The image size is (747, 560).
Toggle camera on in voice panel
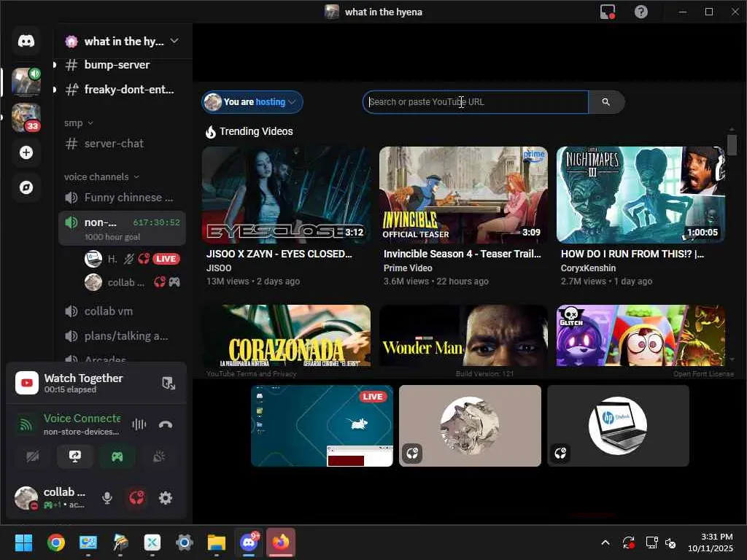tap(32, 456)
